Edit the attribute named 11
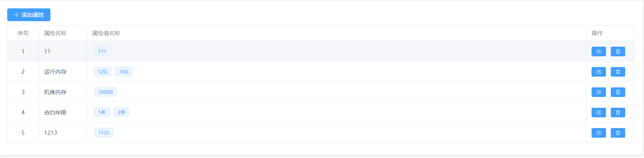Screen dimensions: 644x158 [598, 51]
